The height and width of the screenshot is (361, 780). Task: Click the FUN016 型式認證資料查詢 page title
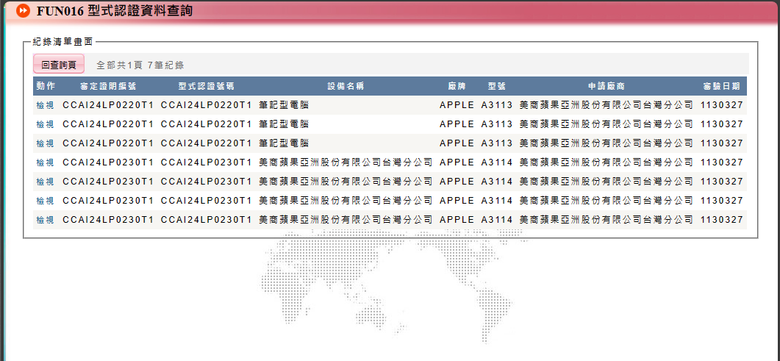pyautogui.click(x=114, y=10)
